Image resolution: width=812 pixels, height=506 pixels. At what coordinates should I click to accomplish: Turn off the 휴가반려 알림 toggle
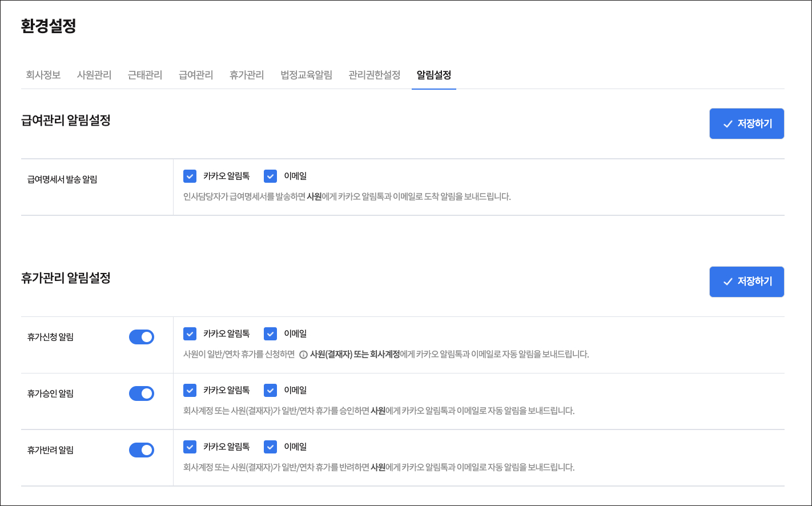142,450
